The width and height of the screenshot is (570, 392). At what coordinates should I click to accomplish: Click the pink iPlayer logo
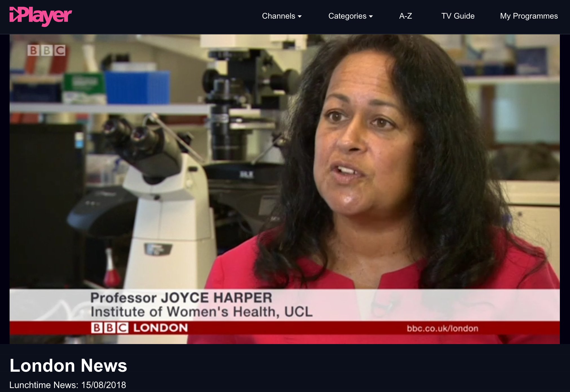[x=41, y=16]
